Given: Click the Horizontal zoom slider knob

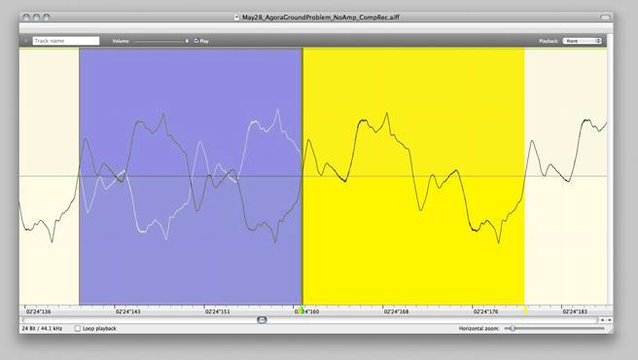Looking at the screenshot, I should point(513,328).
